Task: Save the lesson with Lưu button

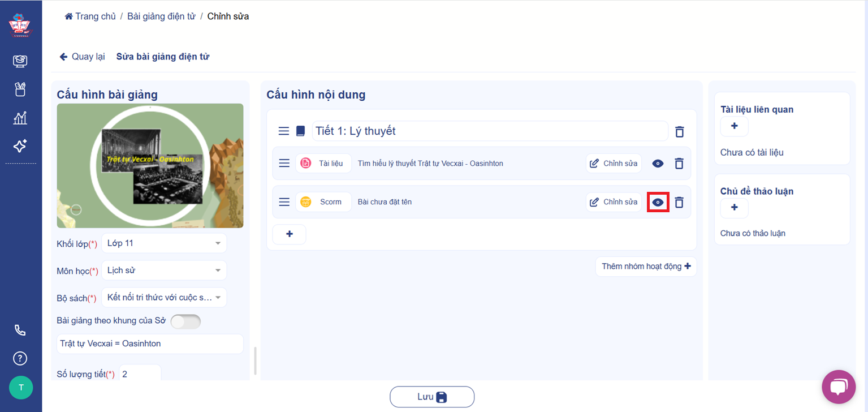Action: (432, 397)
